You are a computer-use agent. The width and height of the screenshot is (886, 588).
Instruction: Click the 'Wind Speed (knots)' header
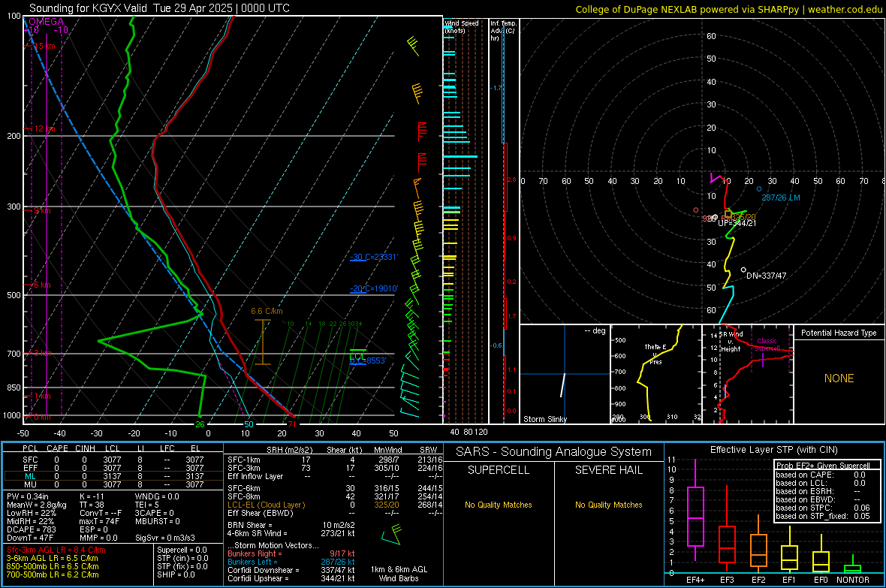point(461,26)
